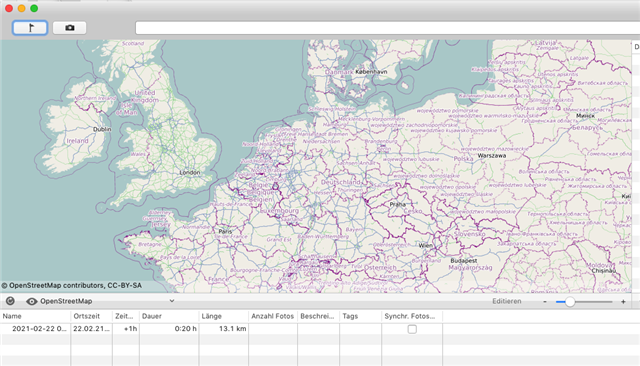Screen dimensions: 640x366
Task: Maximize the window with the green button
Action: point(34,8)
